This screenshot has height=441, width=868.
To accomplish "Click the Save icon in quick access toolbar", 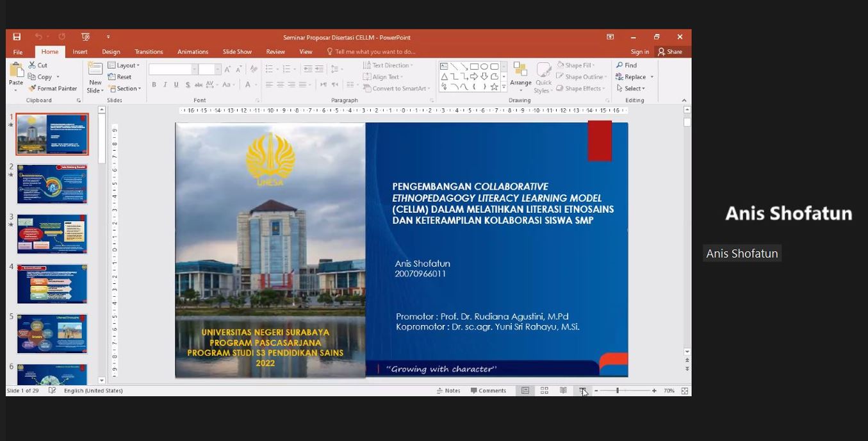I will click(17, 37).
